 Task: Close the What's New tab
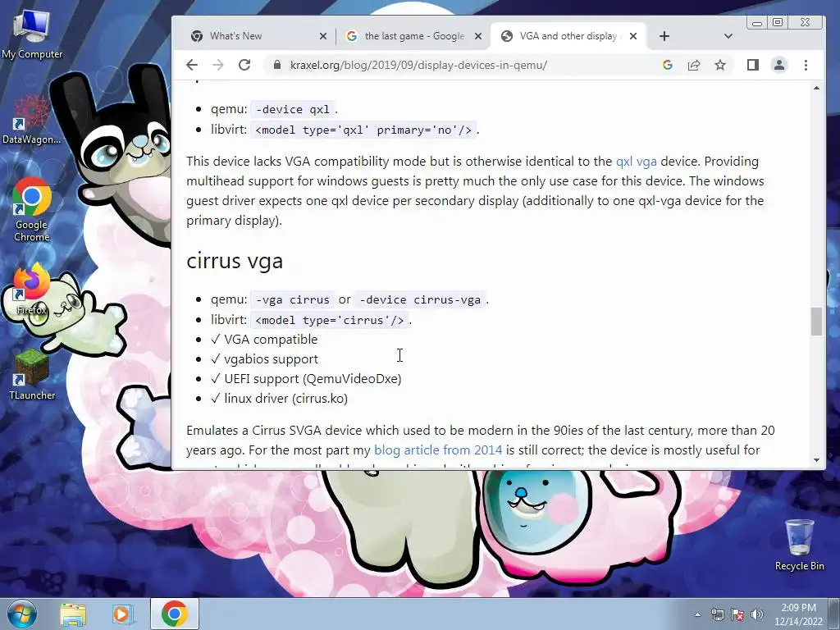coord(323,36)
